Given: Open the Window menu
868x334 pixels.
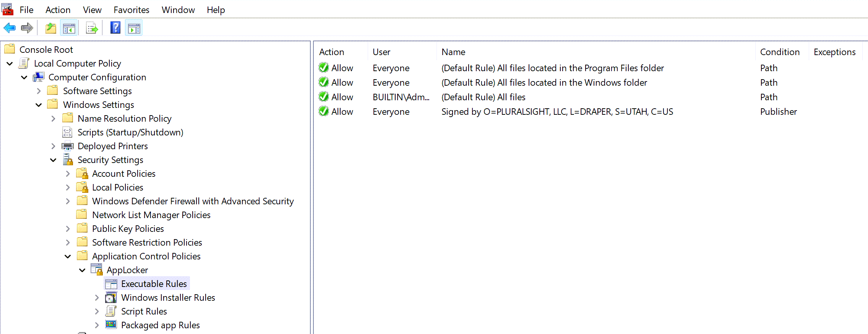Looking at the screenshot, I should point(178,10).
